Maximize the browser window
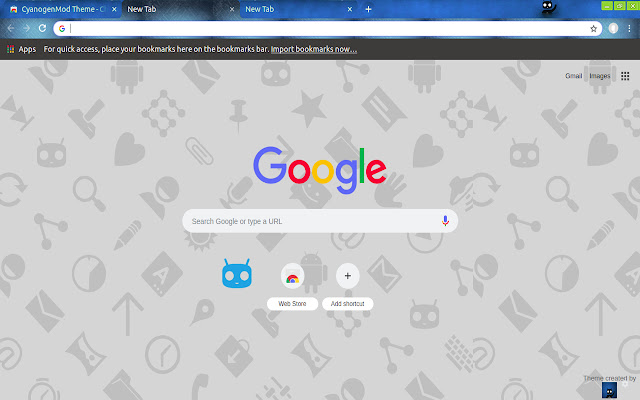Image resolution: width=640 pixels, height=400 pixels. pyautogui.click(x=620, y=6)
